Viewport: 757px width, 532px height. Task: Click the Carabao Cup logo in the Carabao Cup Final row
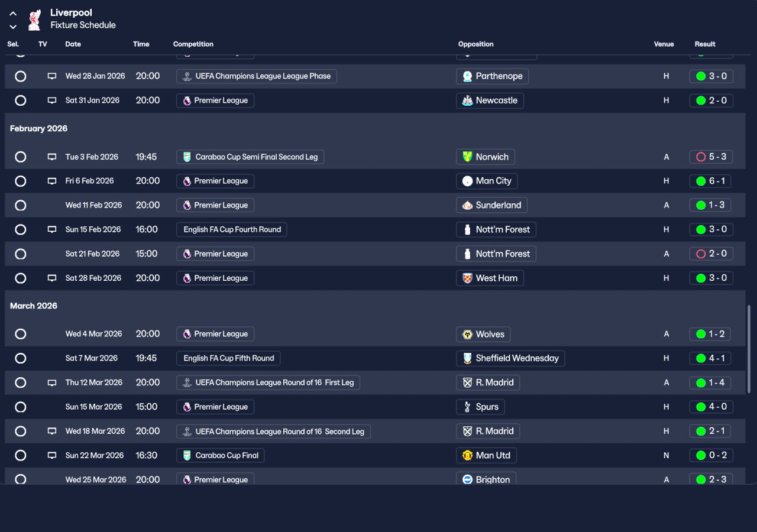[187, 455]
